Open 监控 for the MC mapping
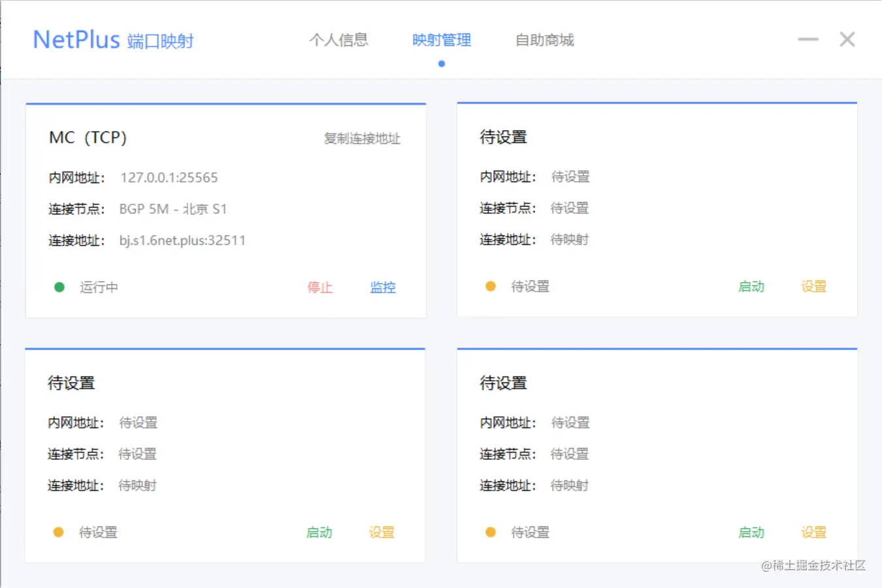This screenshot has height=588, width=882. point(383,287)
